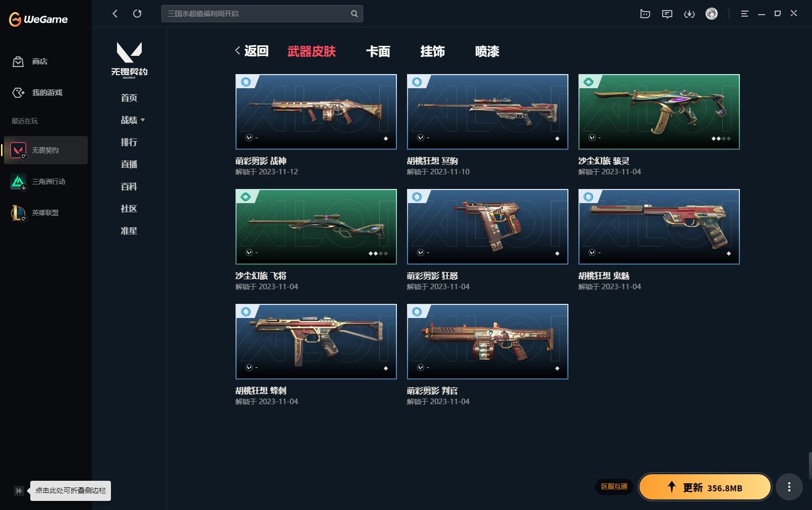Switch to the 卡面 tab

coord(378,51)
